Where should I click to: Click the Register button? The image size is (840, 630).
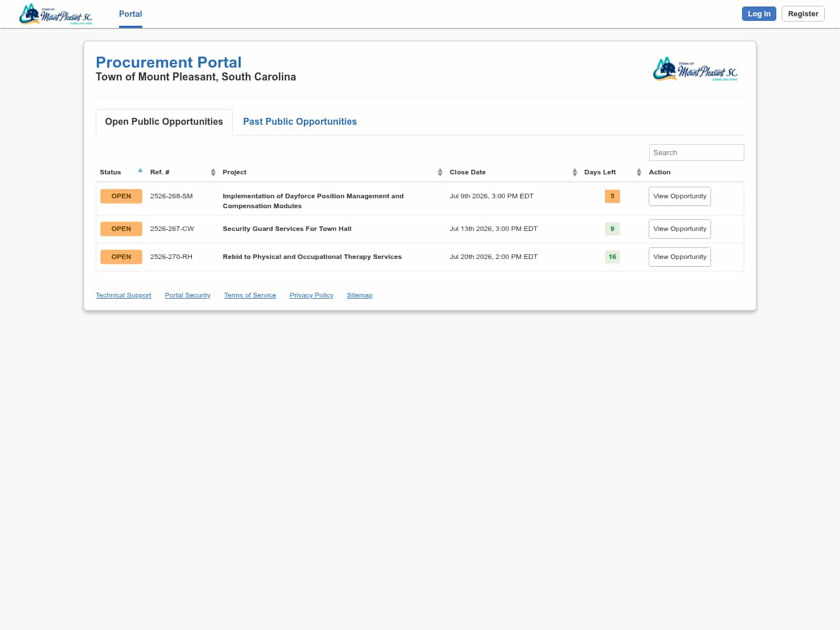(803, 14)
